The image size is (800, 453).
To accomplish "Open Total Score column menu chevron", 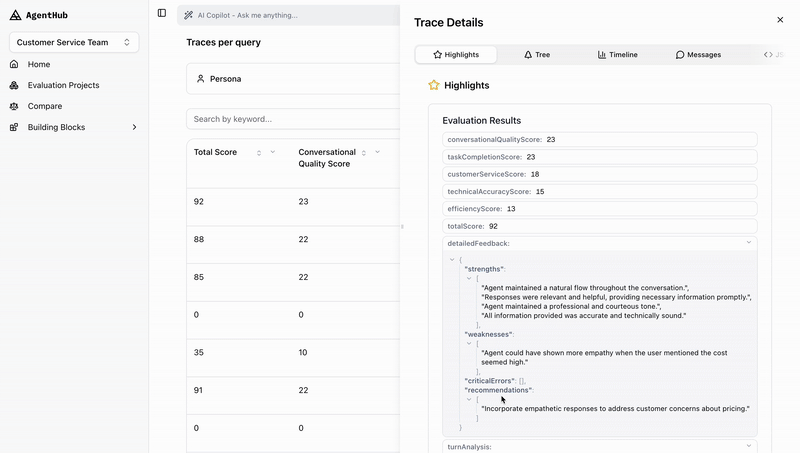I will [x=273, y=152].
